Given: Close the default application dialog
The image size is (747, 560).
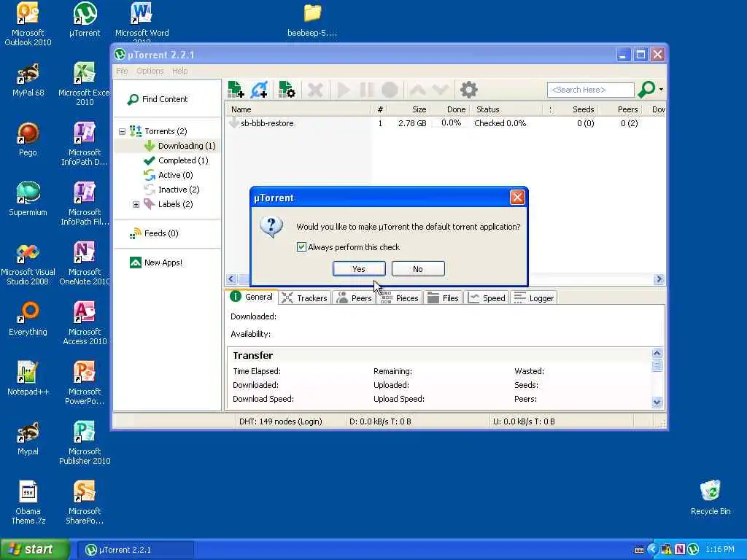Looking at the screenshot, I should [517, 198].
